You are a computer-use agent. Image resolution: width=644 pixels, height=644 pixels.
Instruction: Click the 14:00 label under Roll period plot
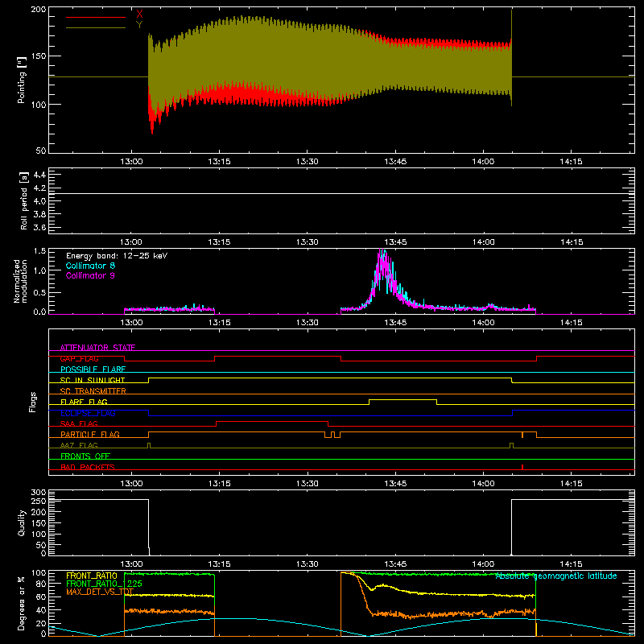pos(483,242)
